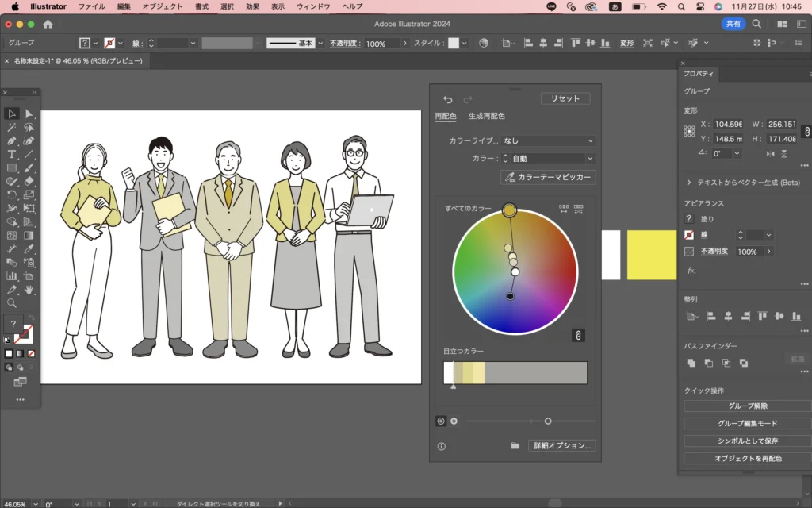The height and width of the screenshot is (508, 812).
Task: Select the Direct Selection tool
Action: (29, 114)
